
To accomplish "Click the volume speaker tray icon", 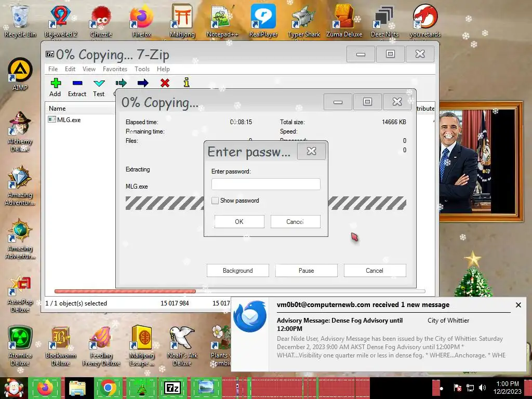I will (482, 388).
